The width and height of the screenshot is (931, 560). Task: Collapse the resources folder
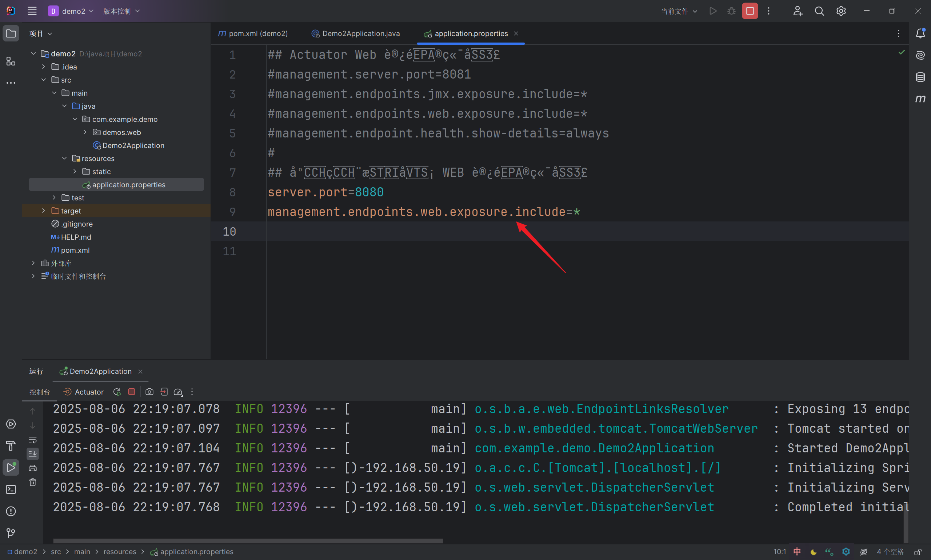tap(64, 159)
